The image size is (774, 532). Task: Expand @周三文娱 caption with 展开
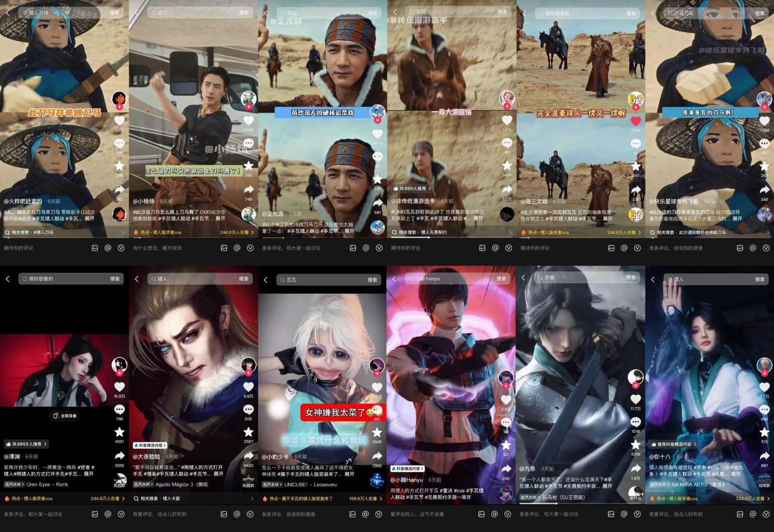pyautogui.click(x=608, y=219)
